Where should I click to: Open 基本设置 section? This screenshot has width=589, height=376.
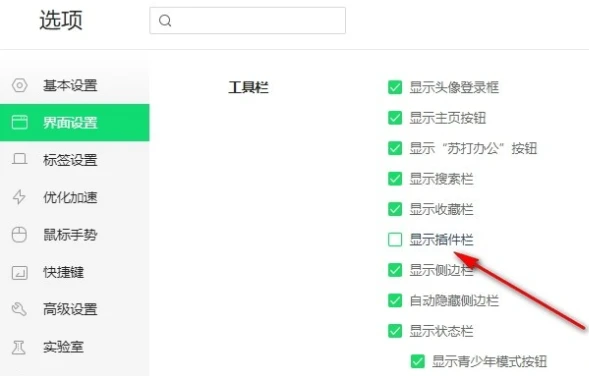75,85
